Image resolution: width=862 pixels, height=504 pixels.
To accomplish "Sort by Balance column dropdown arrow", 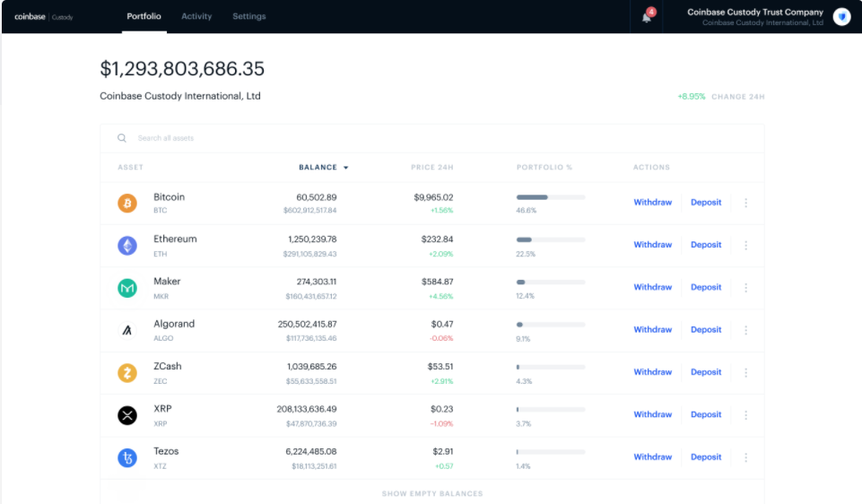I will pyautogui.click(x=346, y=168).
